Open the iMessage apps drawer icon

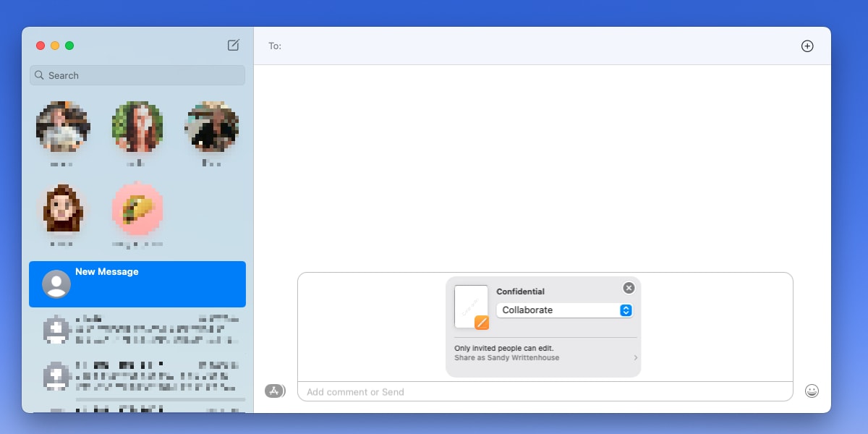(275, 391)
